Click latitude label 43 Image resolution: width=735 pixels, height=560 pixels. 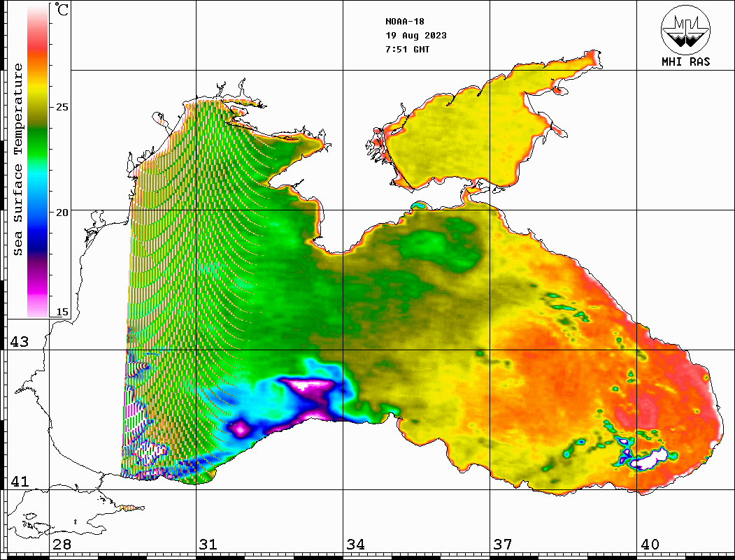(19, 342)
